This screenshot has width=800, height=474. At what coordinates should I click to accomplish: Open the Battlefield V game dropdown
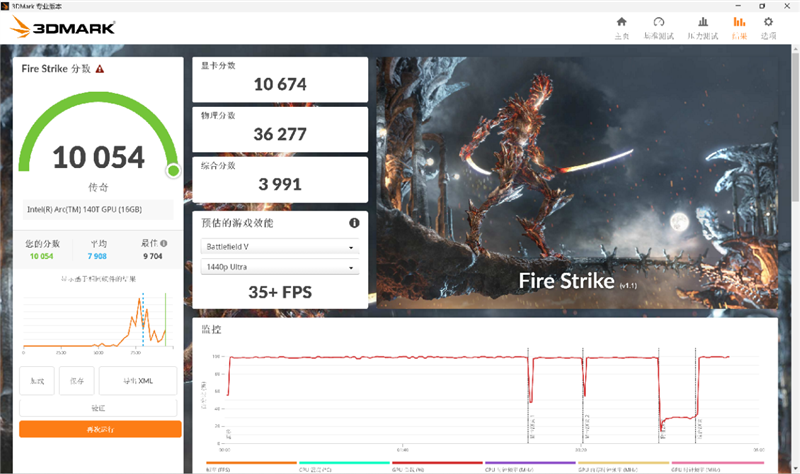tap(280, 246)
